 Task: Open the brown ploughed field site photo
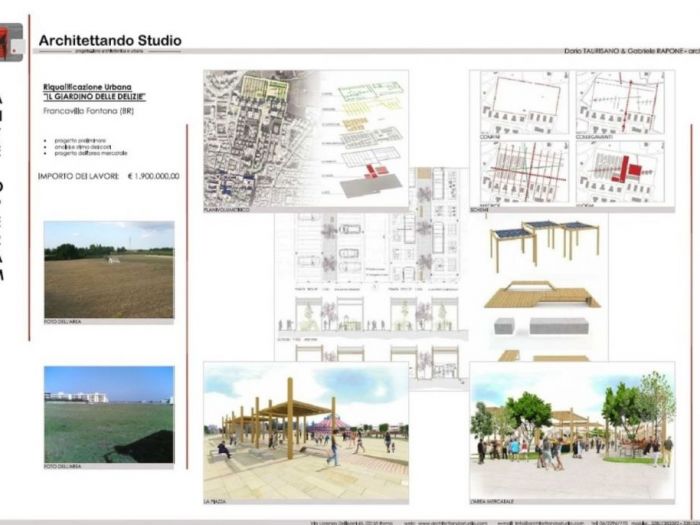click(109, 270)
